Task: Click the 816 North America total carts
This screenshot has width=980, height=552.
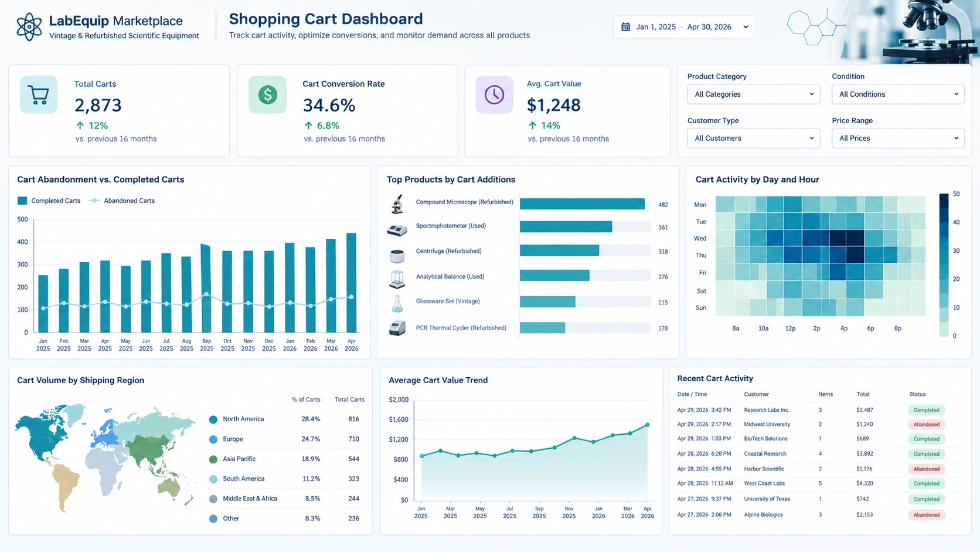Action: pyautogui.click(x=353, y=419)
